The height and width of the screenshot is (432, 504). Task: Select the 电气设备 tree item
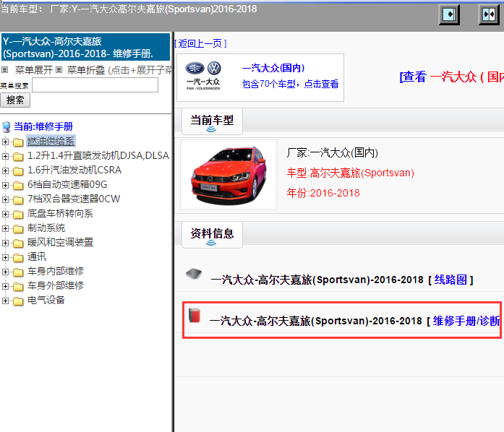46,300
